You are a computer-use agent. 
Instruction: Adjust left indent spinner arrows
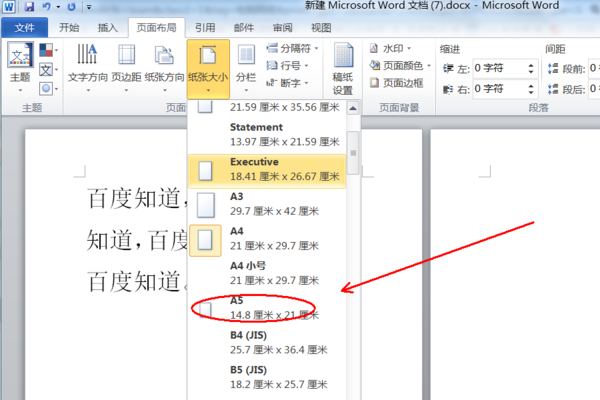coord(531,69)
